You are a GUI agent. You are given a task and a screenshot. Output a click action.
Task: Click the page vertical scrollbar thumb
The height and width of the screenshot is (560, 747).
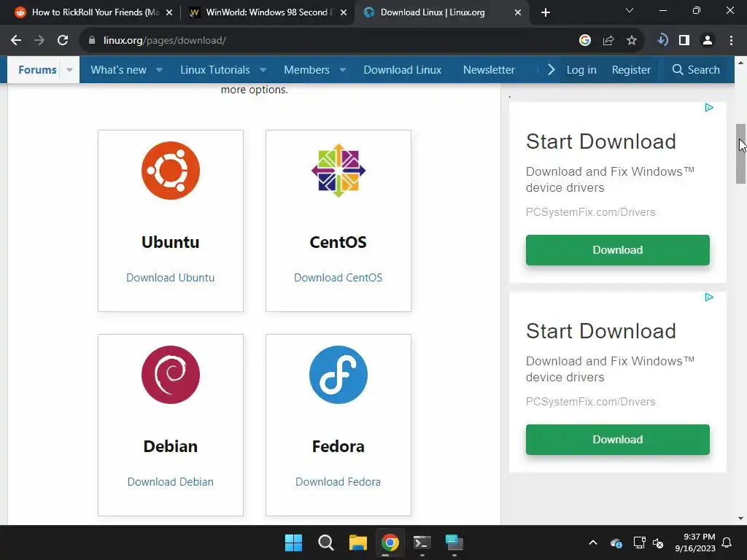pyautogui.click(x=741, y=154)
